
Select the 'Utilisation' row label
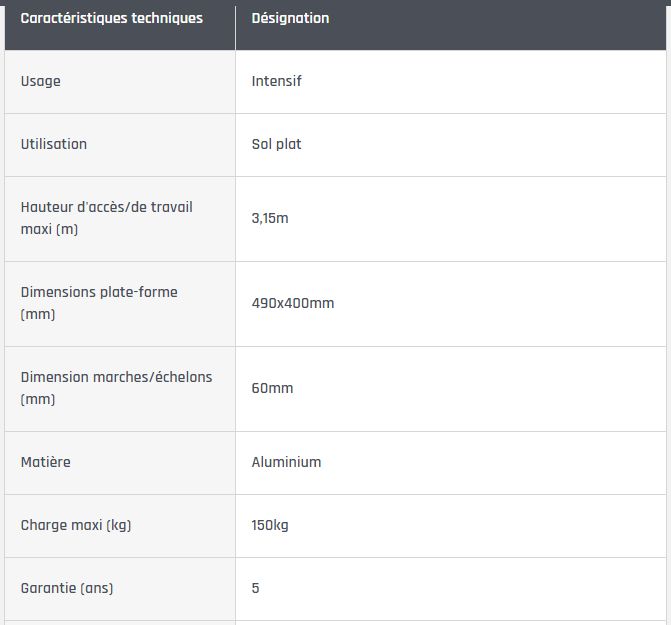tap(53, 144)
